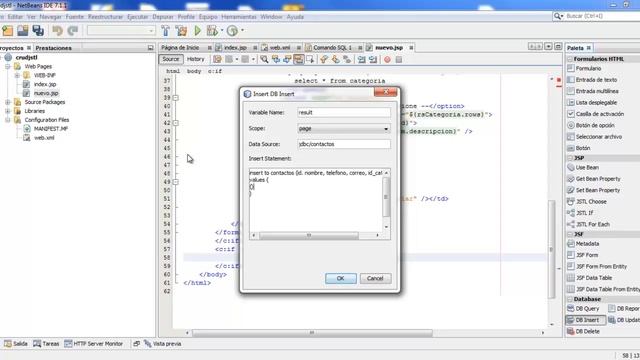Click the Data Source input field
Image resolution: width=640 pixels, height=360 pixels.
(x=344, y=144)
